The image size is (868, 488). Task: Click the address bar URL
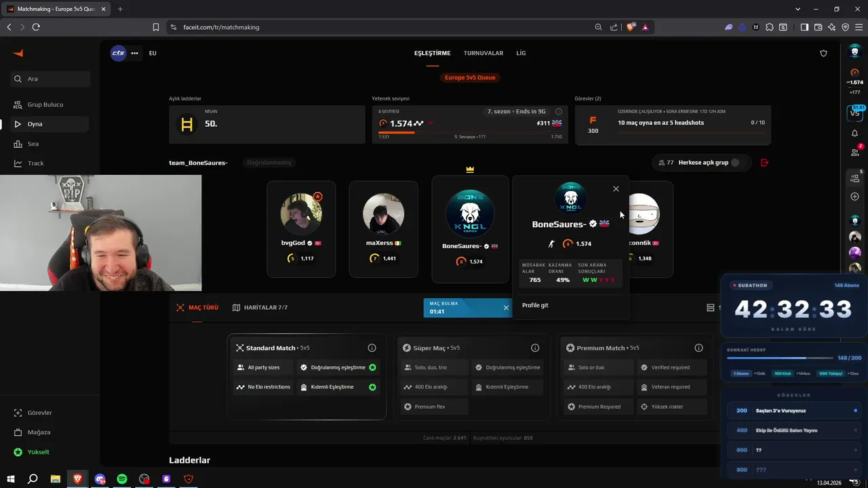pyautogui.click(x=221, y=27)
